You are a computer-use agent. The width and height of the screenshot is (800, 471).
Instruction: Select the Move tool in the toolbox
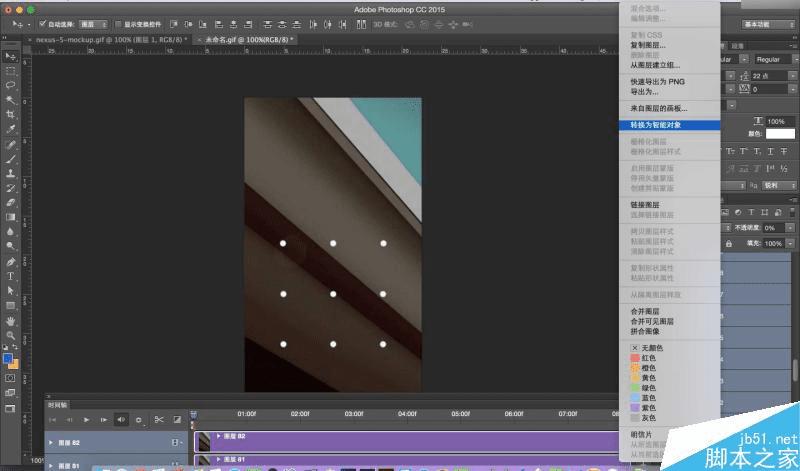click(x=10, y=56)
